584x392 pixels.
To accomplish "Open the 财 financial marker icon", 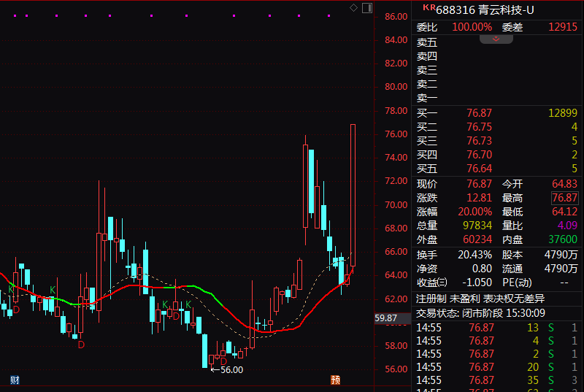I will [x=14, y=380].
